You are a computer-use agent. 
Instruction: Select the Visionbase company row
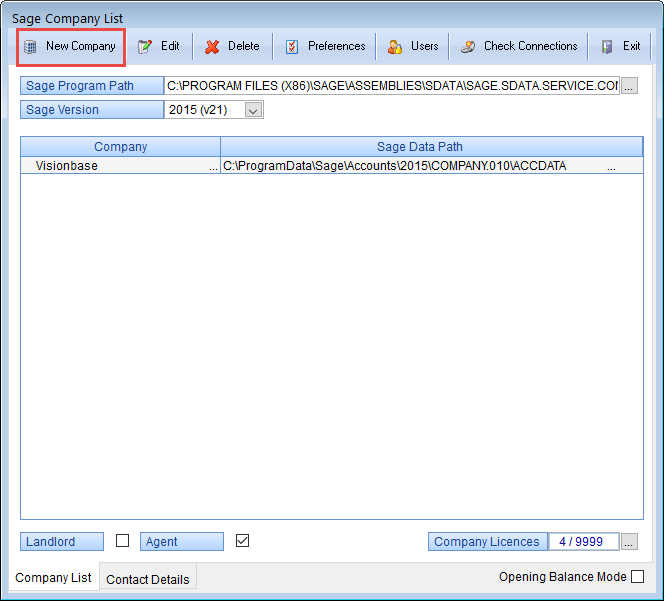(332, 166)
